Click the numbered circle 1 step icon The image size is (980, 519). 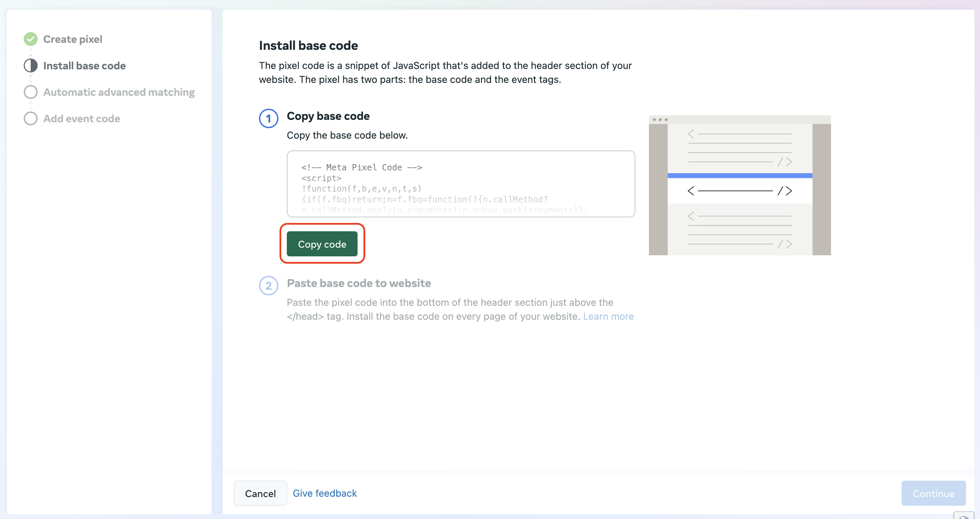click(269, 119)
